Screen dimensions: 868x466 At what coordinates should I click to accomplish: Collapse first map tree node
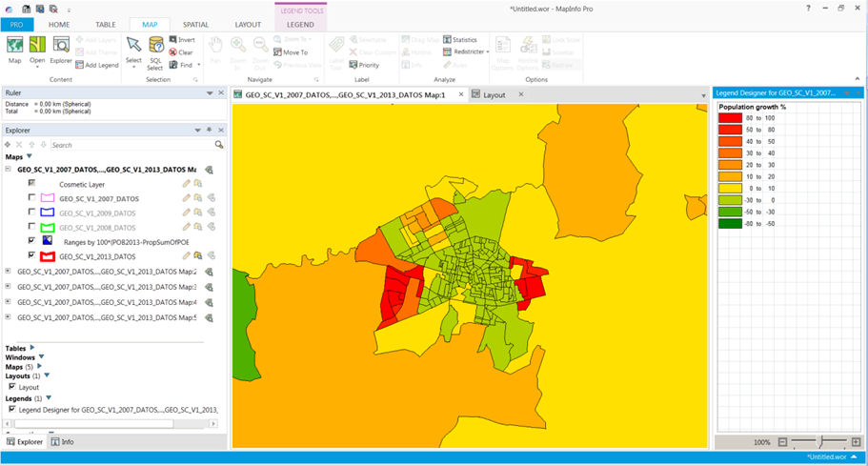click(8, 169)
